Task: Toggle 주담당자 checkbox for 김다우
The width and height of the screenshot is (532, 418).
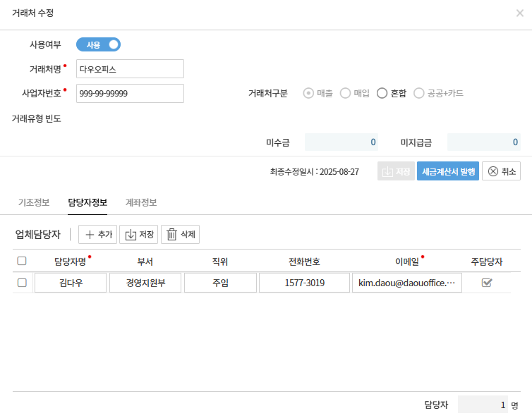Action: coord(487,283)
